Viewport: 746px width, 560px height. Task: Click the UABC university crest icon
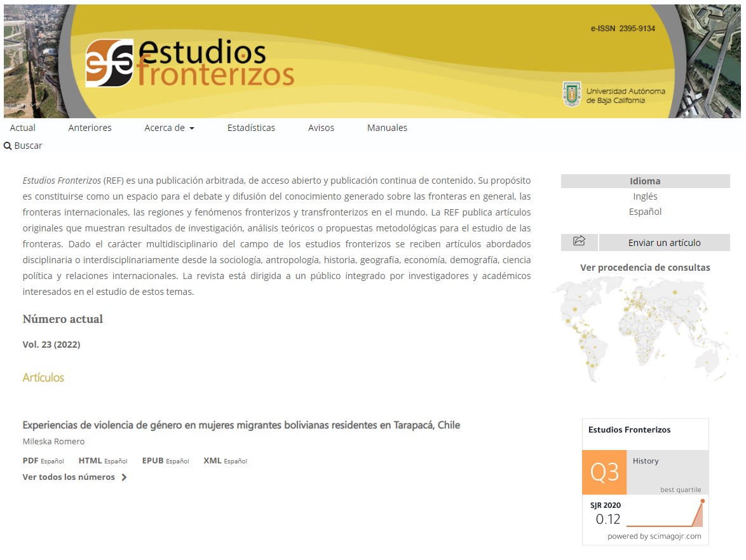pos(572,95)
